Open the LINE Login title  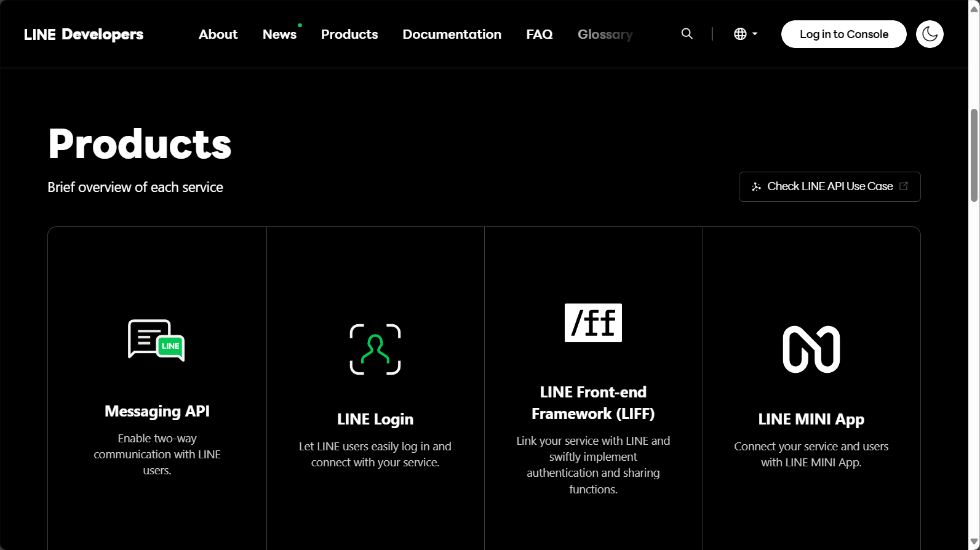coord(375,419)
